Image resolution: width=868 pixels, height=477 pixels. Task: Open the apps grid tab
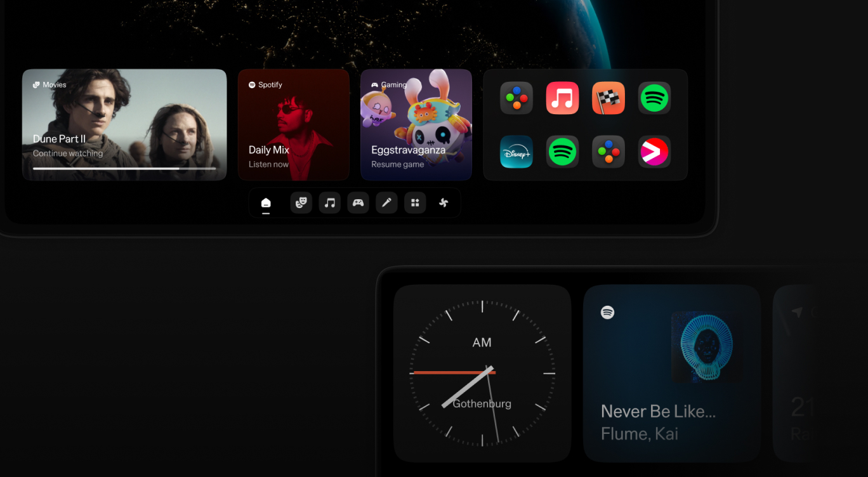[415, 203]
